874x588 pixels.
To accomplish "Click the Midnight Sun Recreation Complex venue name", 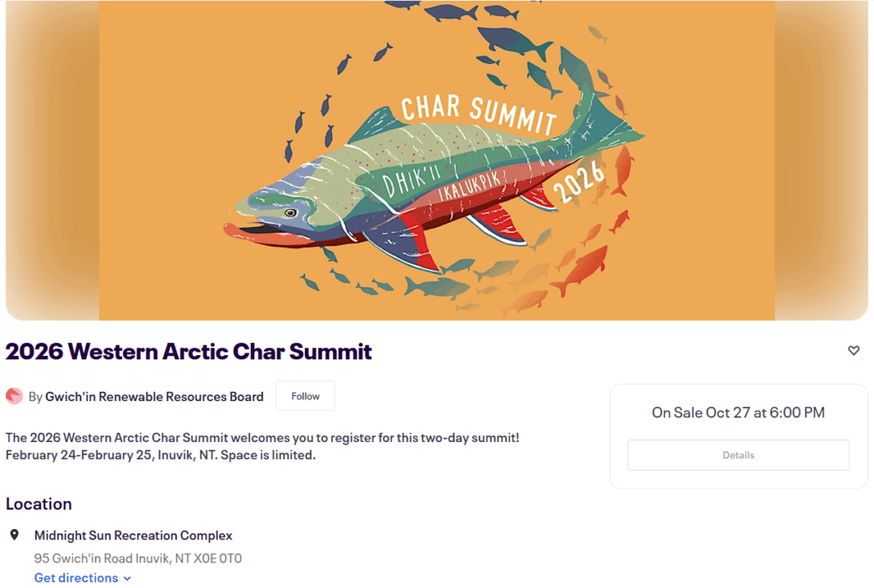I will (133, 535).
